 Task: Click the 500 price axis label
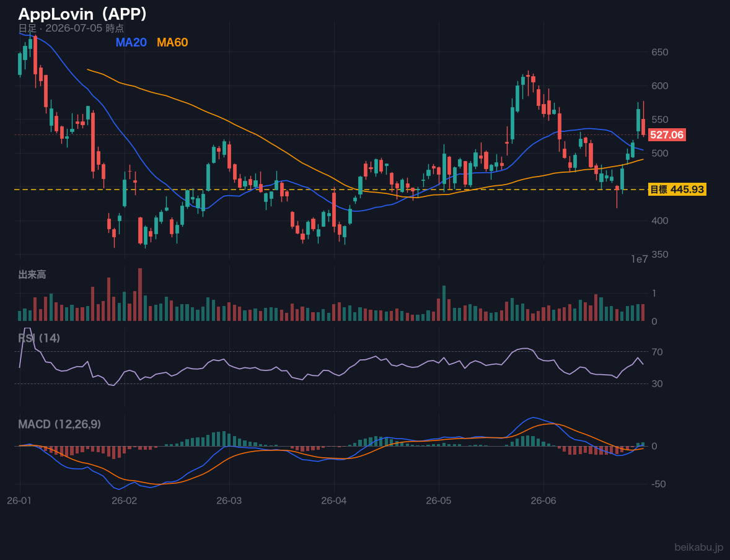(x=660, y=153)
